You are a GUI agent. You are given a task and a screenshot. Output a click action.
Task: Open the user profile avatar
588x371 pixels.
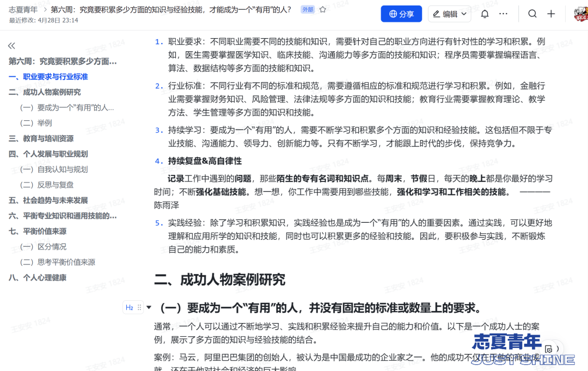pyautogui.click(x=581, y=14)
